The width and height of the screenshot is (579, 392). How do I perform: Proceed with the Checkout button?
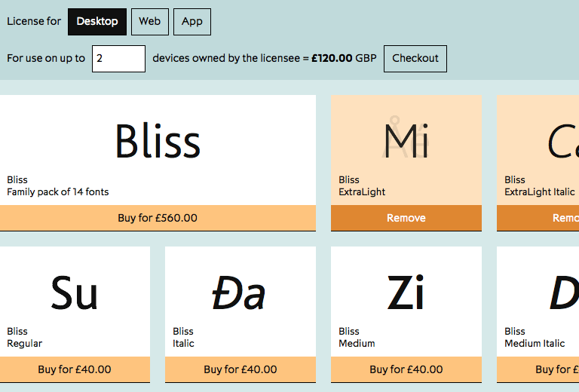(x=415, y=59)
